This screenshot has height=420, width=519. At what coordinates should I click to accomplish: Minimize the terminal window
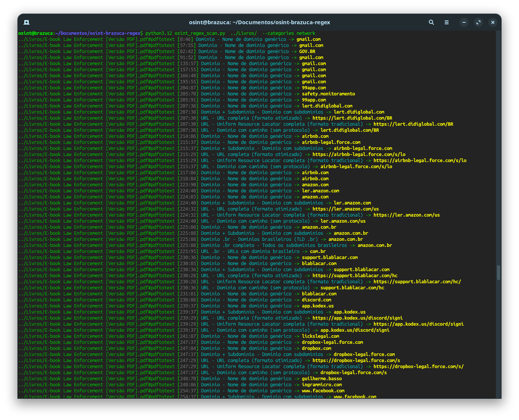point(464,22)
